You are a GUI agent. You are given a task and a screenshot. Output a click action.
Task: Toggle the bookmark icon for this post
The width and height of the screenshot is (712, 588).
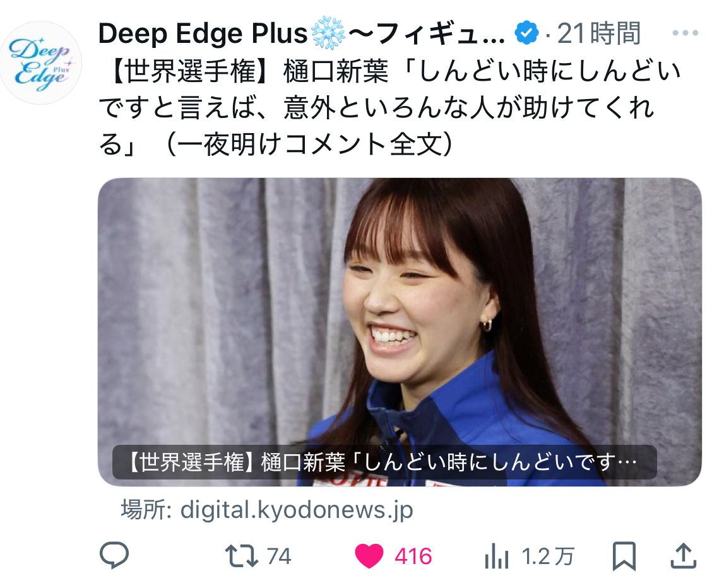(624, 556)
